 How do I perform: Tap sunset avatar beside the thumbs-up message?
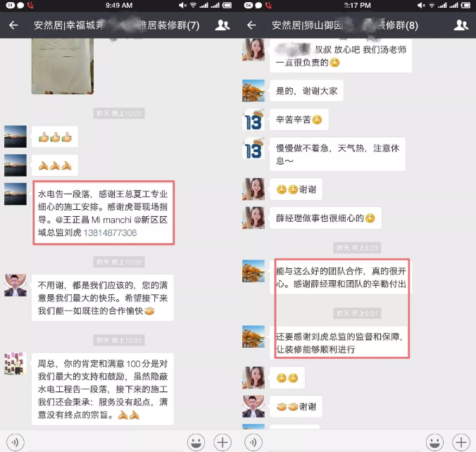pos(15,137)
